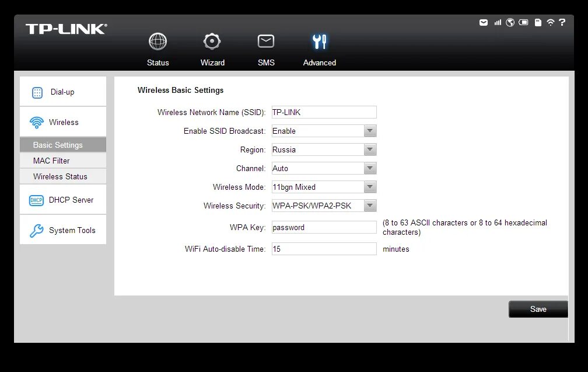Click the 'WiFi Auto-disable Time:' label
Viewport: 588px width, 372px height.
(x=225, y=249)
